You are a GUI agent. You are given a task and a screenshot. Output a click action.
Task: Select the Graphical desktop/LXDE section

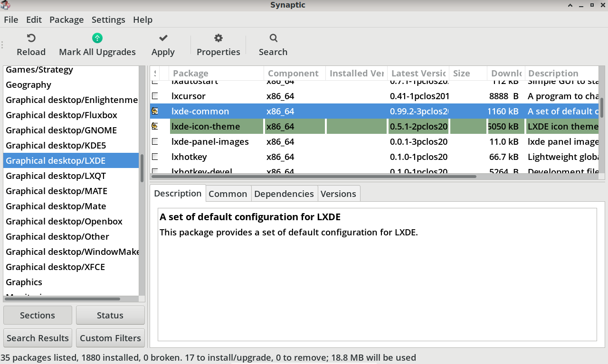71,160
